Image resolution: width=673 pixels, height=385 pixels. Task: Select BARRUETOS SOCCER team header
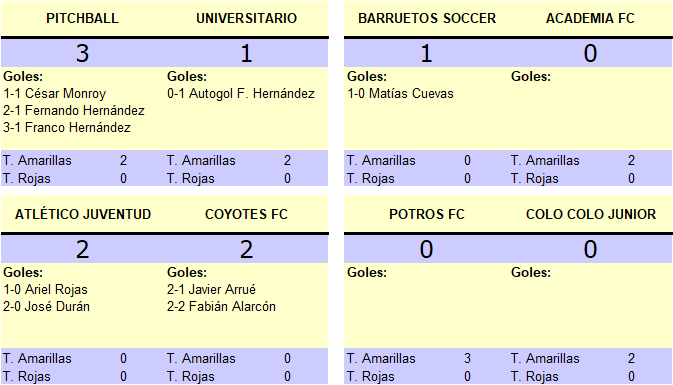(x=427, y=18)
